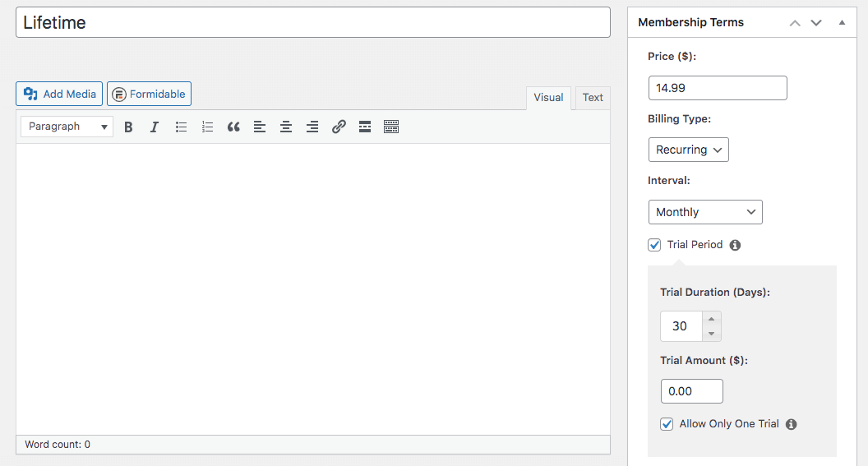This screenshot has height=466, width=868.
Task: Uncheck the Trial Period checkbox
Action: pyautogui.click(x=654, y=245)
